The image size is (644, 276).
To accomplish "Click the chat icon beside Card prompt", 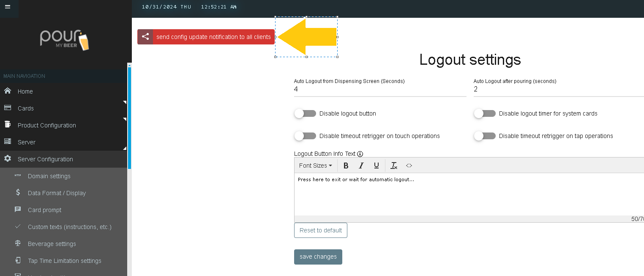I will tap(18, 210).
